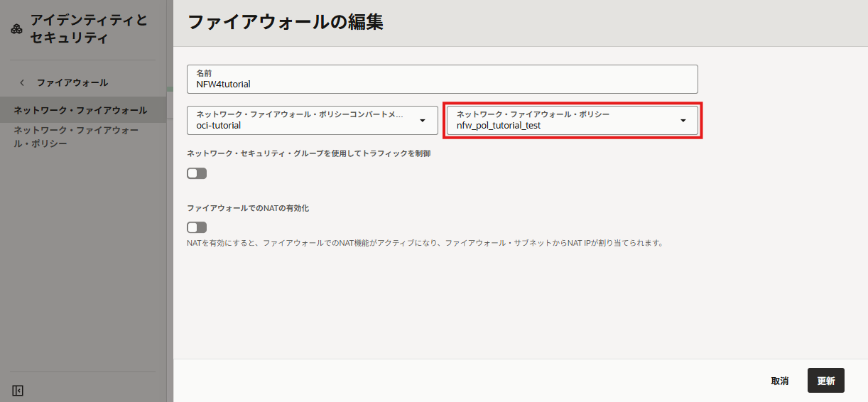Screen dimensions: 868x402
Task: Open ネットワーク・ファイアウォール・ポリシー in the sidebar
Action: 76,137
